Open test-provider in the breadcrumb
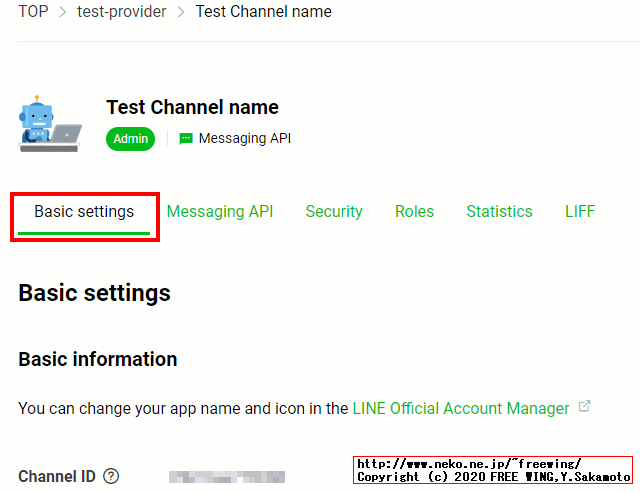Image resolution: width=640 pixels, height=492 pixels. [x=120, y=12]
